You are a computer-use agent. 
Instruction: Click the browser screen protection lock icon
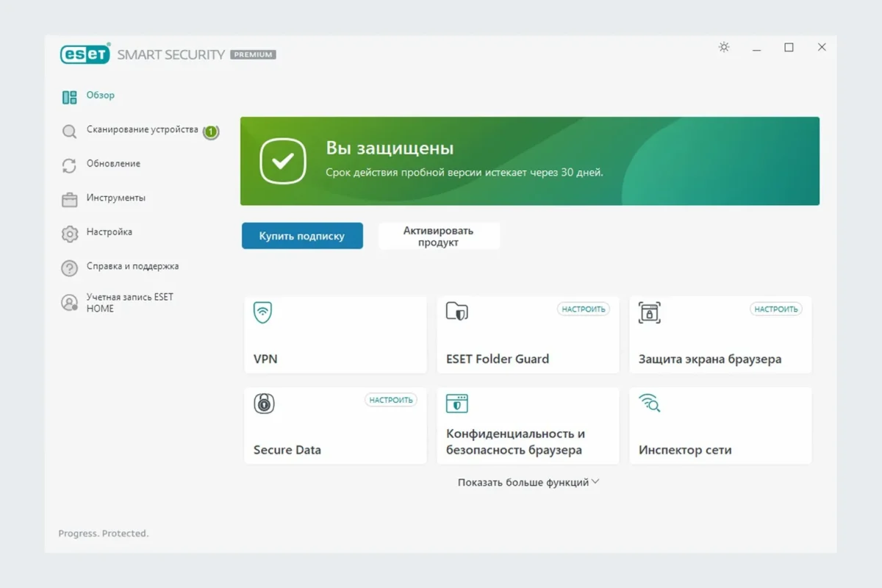tap(649, 312)
